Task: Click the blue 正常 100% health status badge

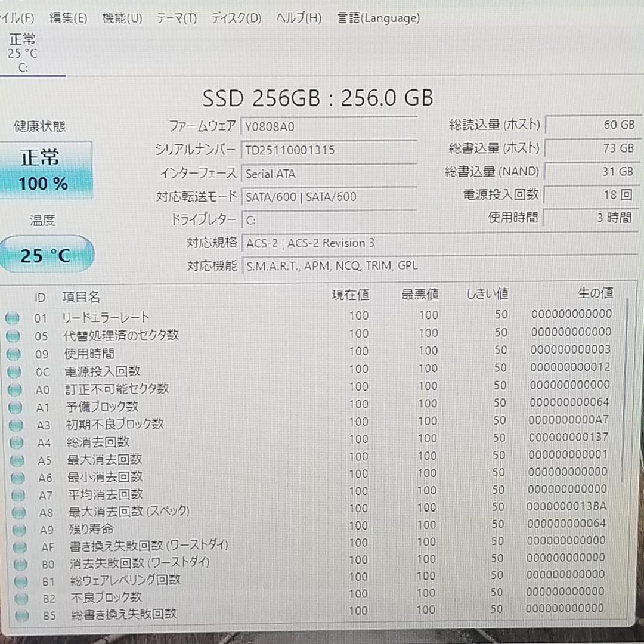Action: point(47,169)
